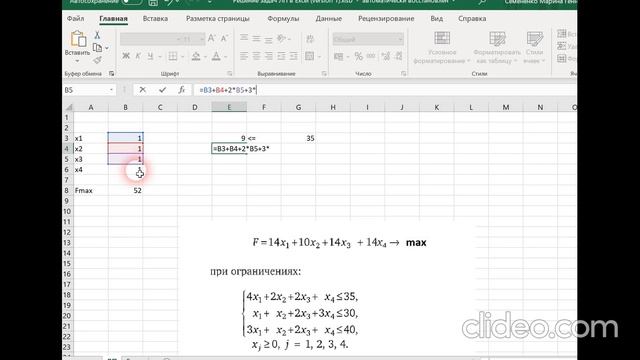640x360 pixels.
Task: Open the Число group dialog launcher
Action: click(403, 73)
